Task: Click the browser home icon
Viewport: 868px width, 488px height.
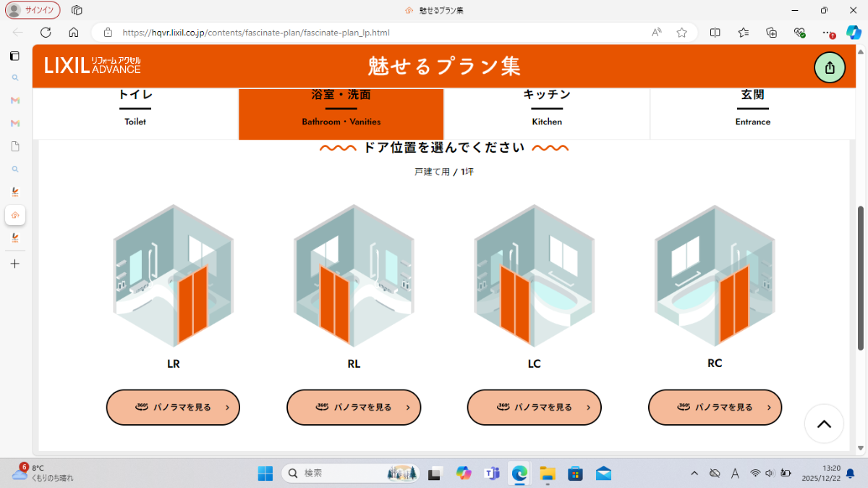Action: [x=74, y=33]
